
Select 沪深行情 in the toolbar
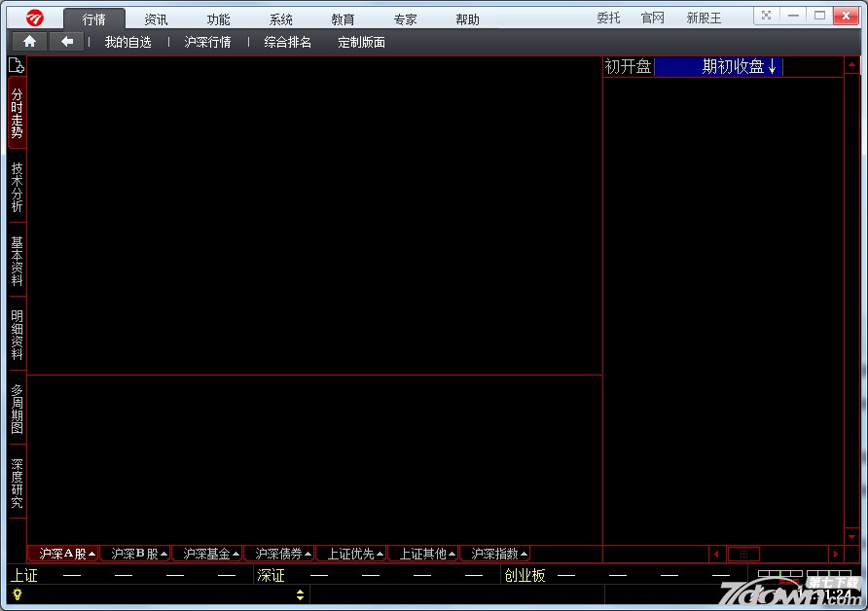point(207,42)
